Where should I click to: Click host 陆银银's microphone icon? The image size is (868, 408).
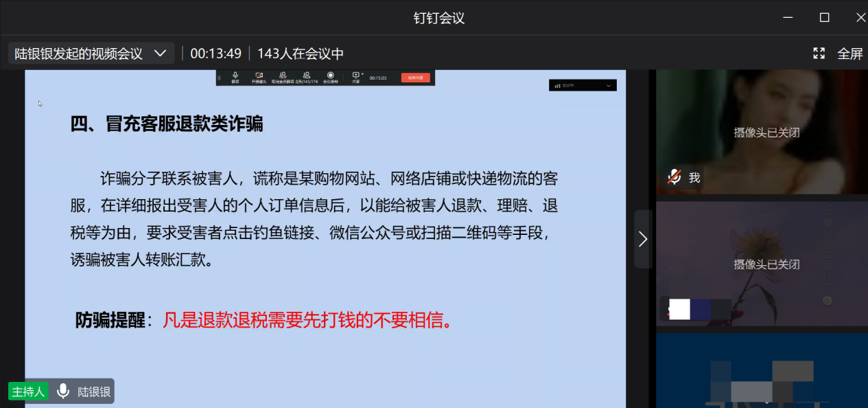click(63, 392)
